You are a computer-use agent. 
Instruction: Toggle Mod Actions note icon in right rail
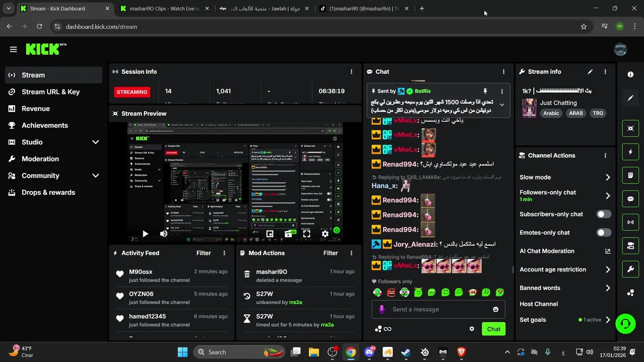tap(630, 175)
